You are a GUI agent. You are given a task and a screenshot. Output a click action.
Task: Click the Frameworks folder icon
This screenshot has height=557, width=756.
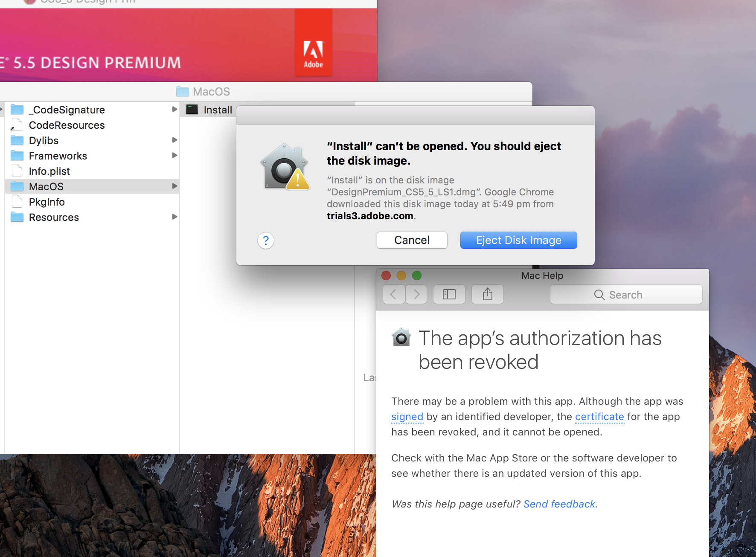point(17,156)
